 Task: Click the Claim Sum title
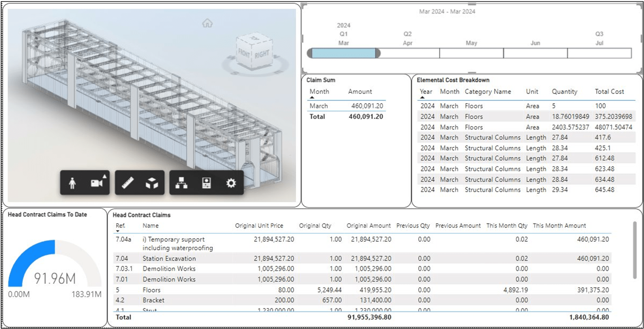(321, 80)
